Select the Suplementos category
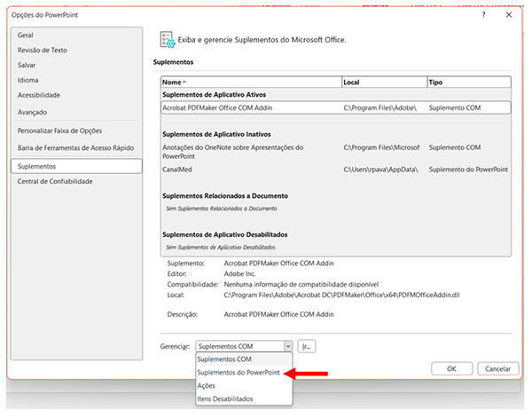Screen dimensions: 532x418 click(76, 166)
